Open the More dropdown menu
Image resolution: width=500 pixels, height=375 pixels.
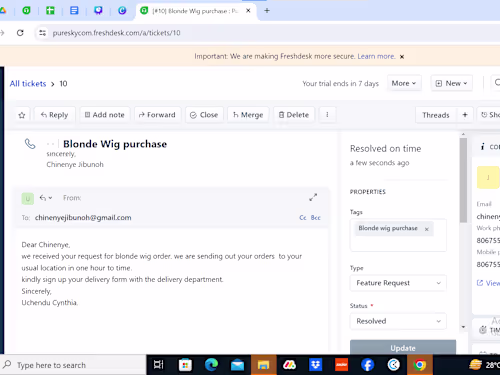click(x=404, y=83)
